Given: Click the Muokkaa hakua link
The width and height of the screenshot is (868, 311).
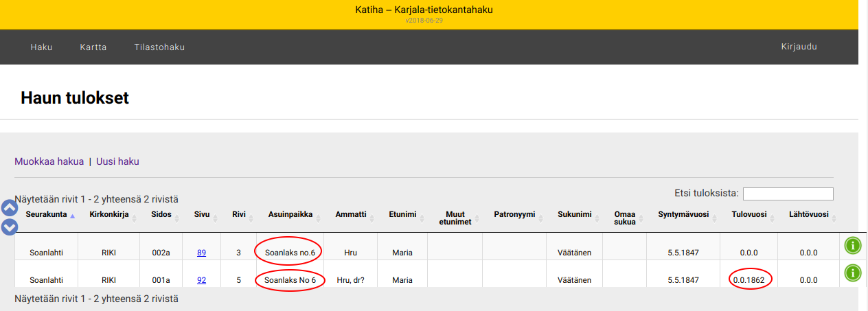Looking at the screenshot, I should 49,161.
